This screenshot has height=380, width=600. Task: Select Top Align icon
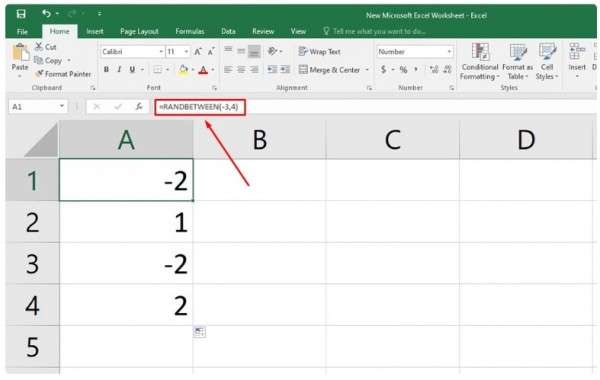point(228,50)
